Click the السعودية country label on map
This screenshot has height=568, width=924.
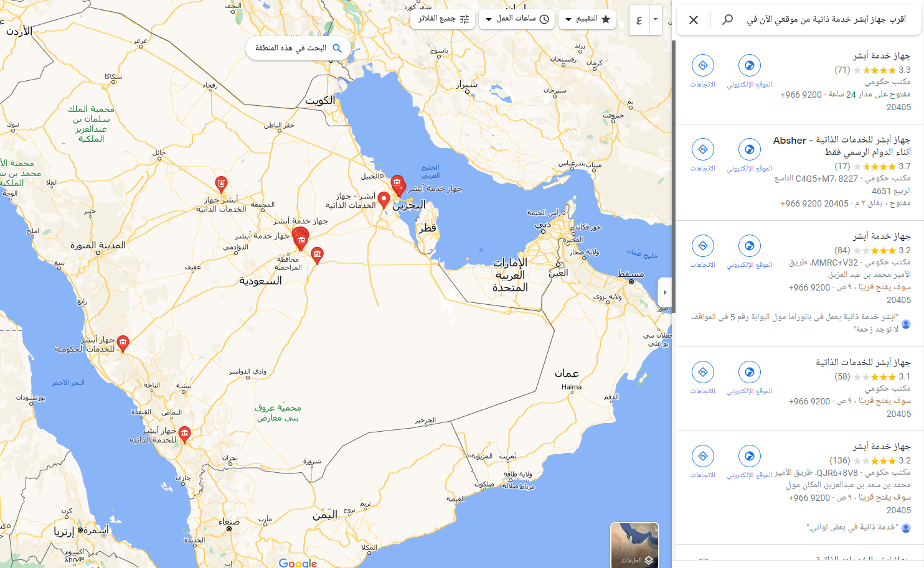[x=260, y=281]
